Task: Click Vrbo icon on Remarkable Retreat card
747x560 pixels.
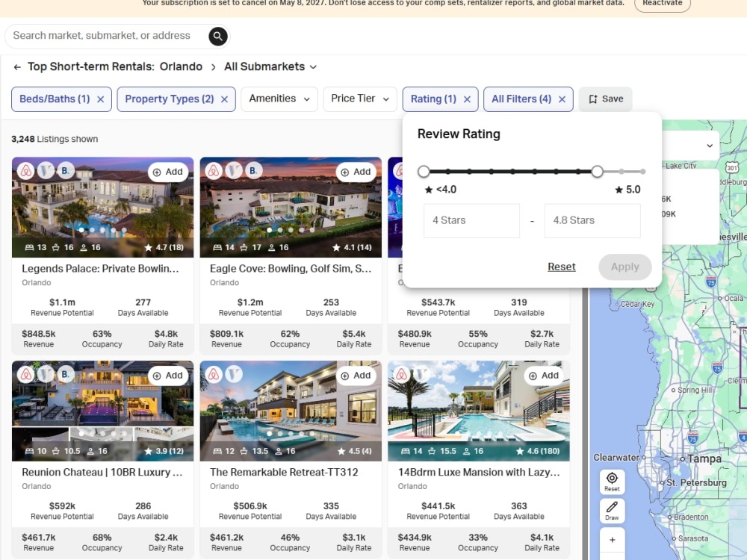Action: coord(234,374)
